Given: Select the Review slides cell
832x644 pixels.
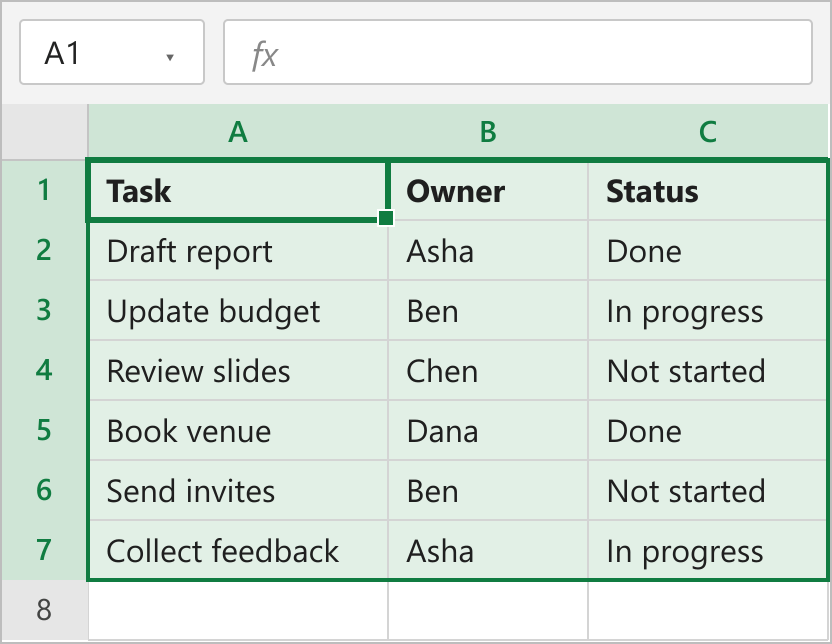Looking at the screenshot, I should pos(238,370).
